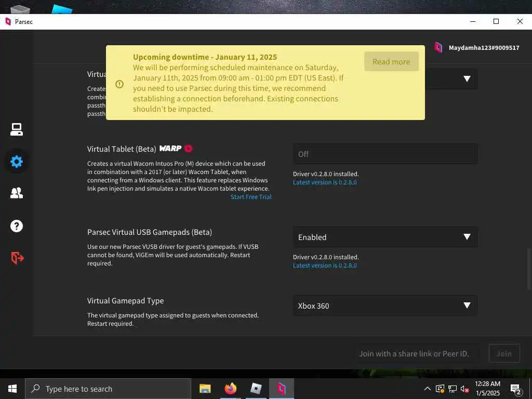Click the Parsec logo in title bar
Image resolution: width=532 pixels, height=399 pixels.
8,22
